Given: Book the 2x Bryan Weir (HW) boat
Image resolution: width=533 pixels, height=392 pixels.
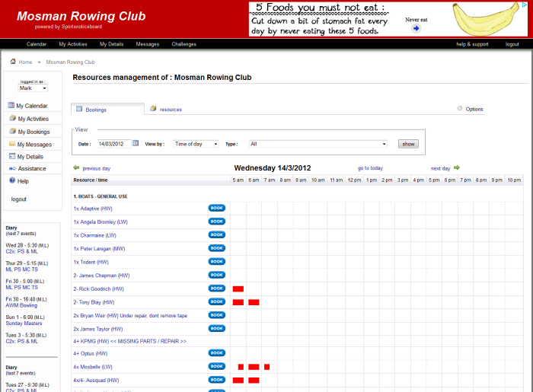Looking at the screenshot, I should (x=216, y=315).
